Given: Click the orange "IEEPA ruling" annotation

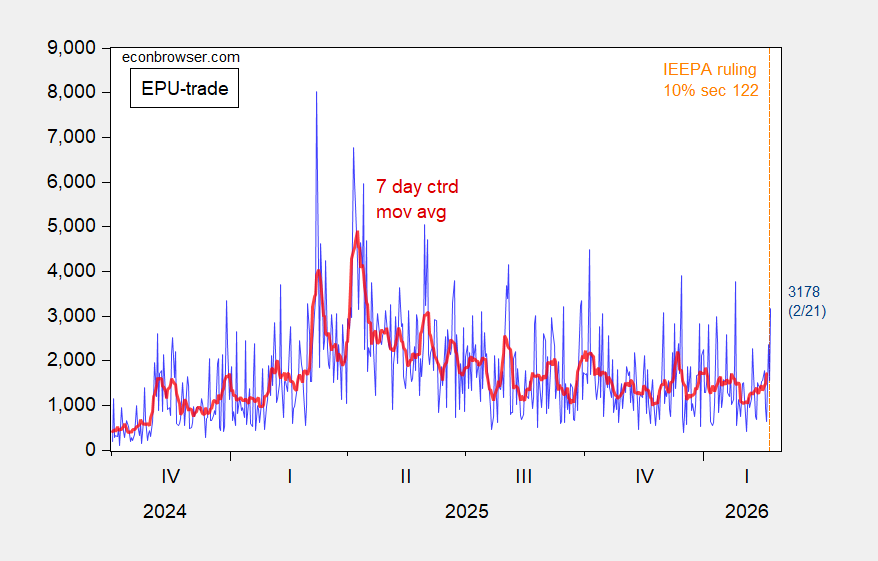Looking at the screenshot, I should coord(710,69).
